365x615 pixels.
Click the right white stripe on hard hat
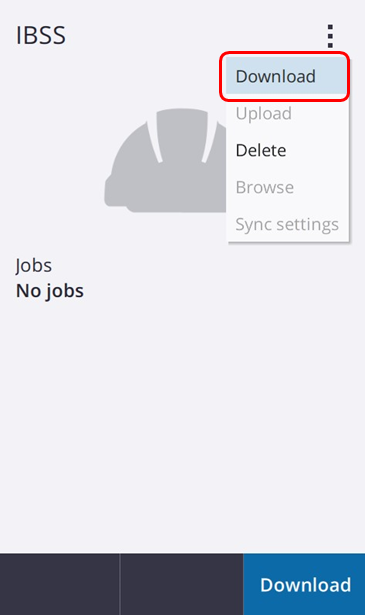210,140
